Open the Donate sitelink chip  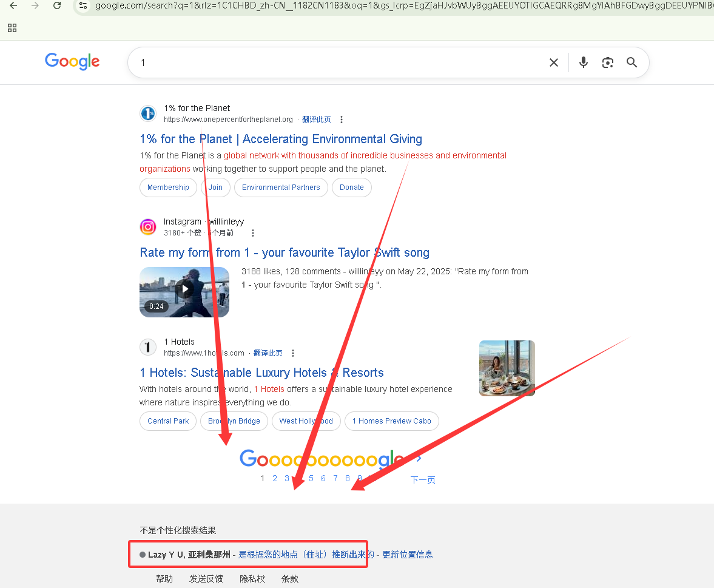(351, 187)
